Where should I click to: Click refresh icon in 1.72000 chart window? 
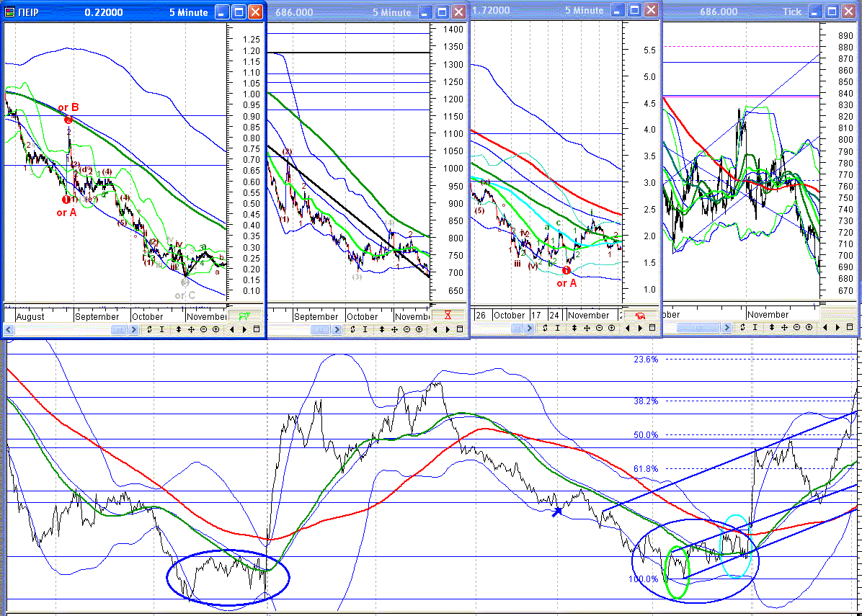coord(545,328)
